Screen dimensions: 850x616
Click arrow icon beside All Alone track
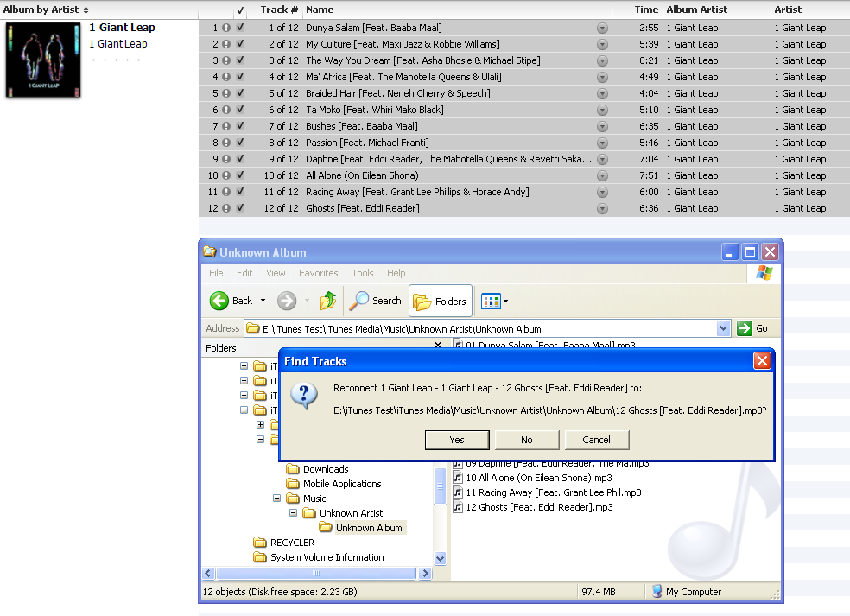[x=602, y=175]
